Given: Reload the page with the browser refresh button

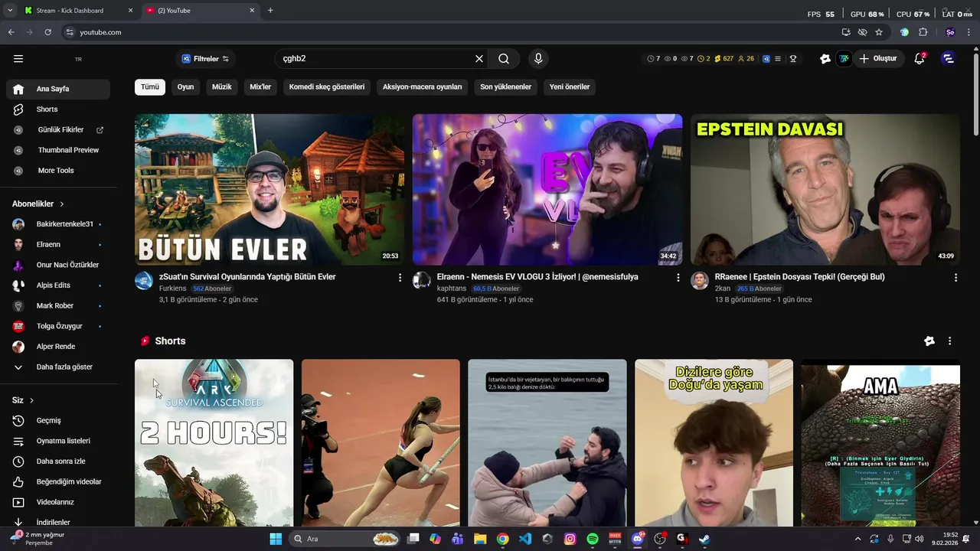Looking at the screenshot, I should tap(47, 32).
